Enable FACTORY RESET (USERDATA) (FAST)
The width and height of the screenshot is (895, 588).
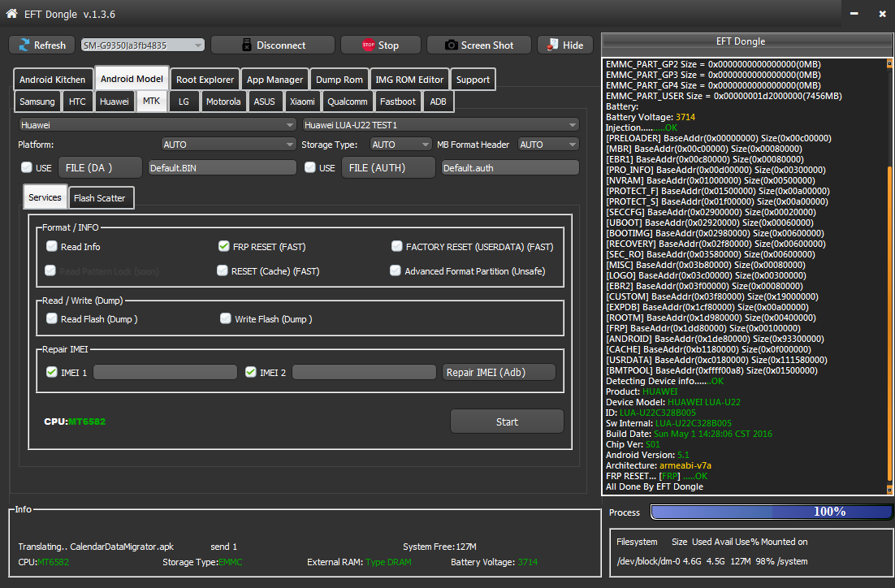pos(396,246)
